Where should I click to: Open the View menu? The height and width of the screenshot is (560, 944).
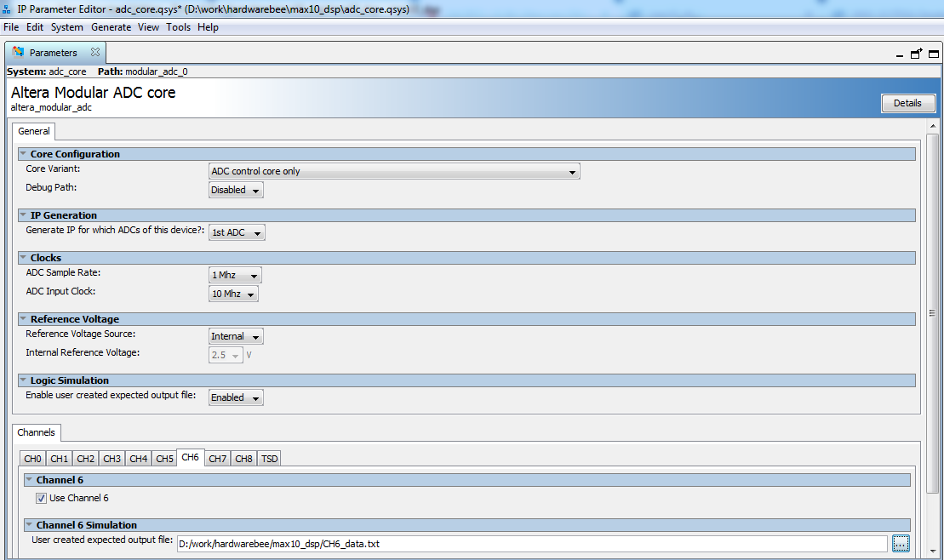point(148,27)
